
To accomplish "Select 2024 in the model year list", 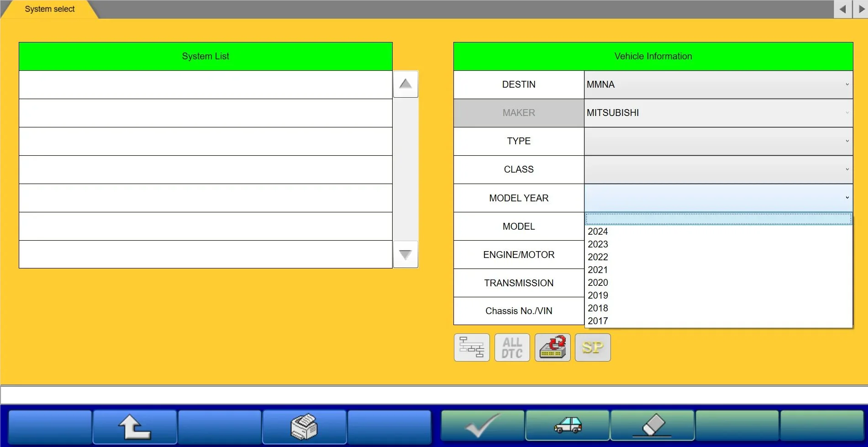I will click(718, 231).
